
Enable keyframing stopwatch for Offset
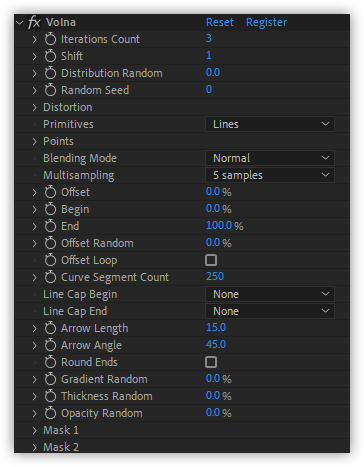coord(50,192)
